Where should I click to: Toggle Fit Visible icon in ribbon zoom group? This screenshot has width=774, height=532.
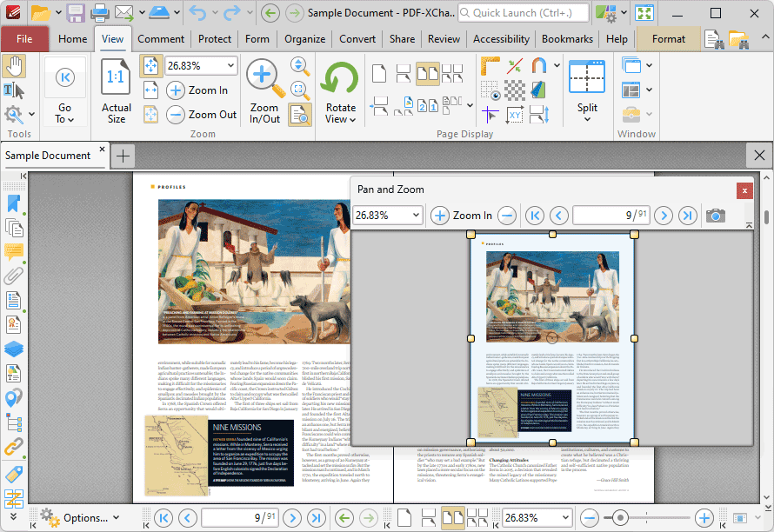click(x=150, y=115)
